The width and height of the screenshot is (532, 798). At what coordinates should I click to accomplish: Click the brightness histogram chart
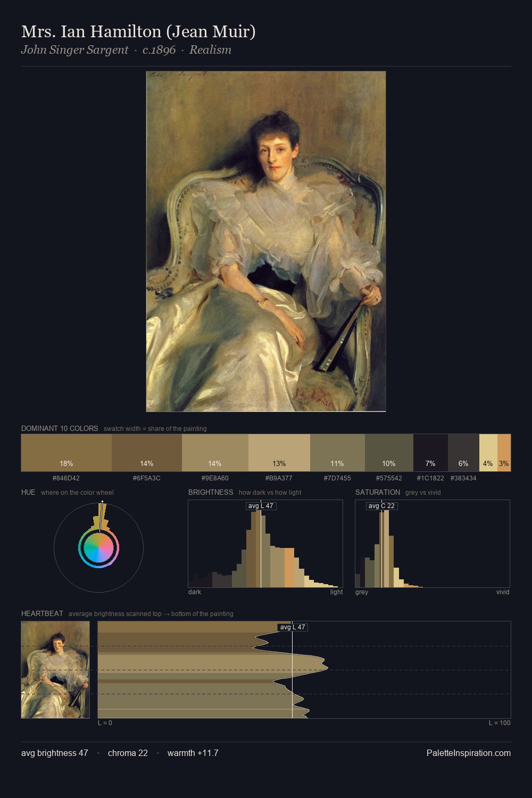265,544
